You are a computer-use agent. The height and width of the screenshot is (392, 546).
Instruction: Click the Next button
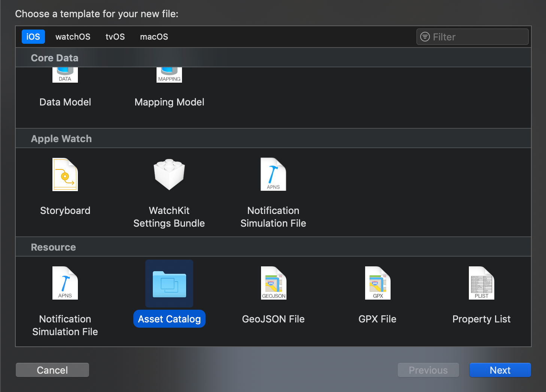500,370
